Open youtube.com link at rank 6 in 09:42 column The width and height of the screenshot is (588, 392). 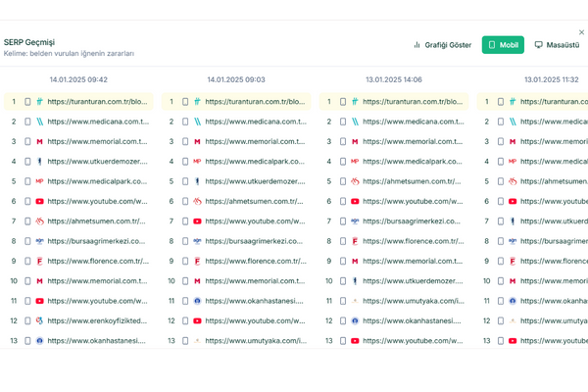97,202
